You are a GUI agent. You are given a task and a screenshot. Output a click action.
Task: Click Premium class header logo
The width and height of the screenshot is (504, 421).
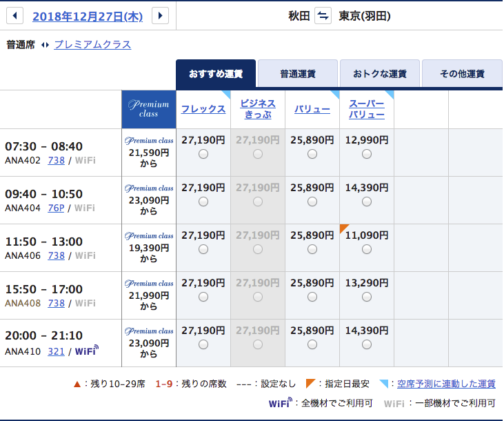148,109
